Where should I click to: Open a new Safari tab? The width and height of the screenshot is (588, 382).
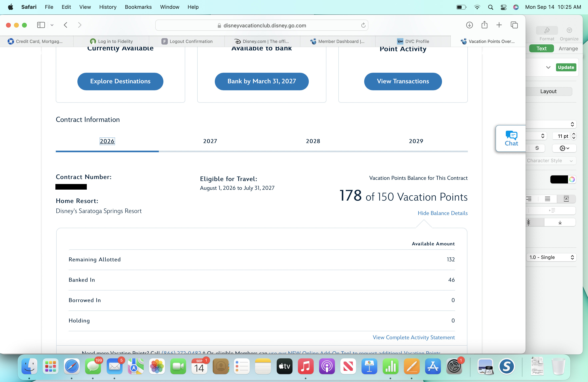499,25
